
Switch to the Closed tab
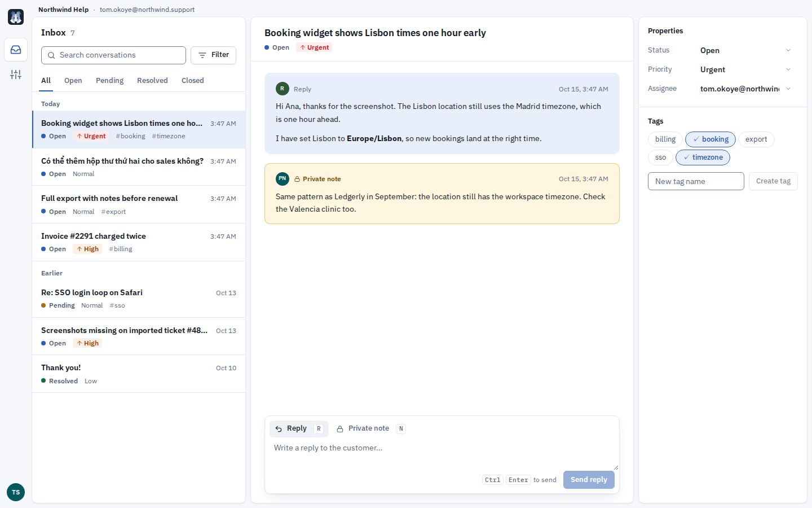pyautogui.click(x=193, y=81)
